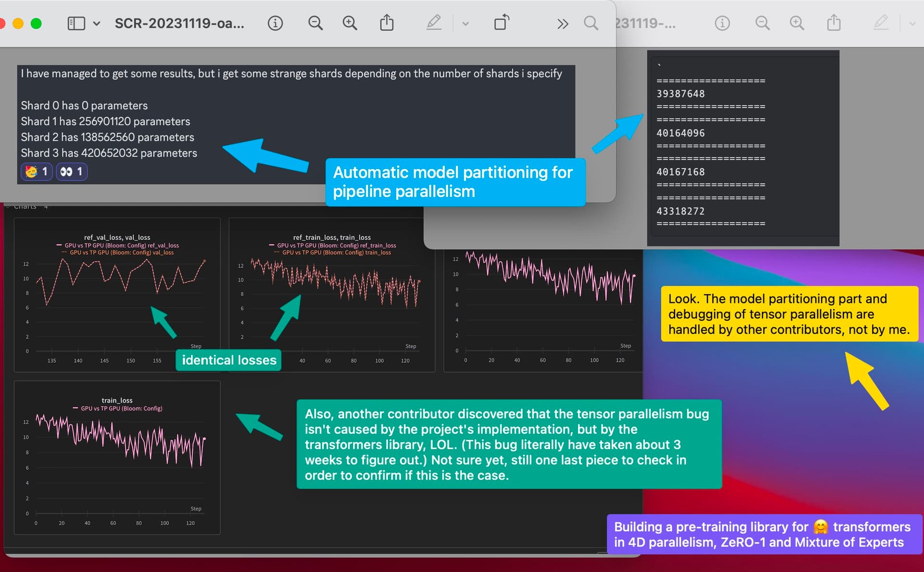The width and height of the screenshot is (924, 572).
Task: Toggle the markup pen tool
Action: point(434,23)
